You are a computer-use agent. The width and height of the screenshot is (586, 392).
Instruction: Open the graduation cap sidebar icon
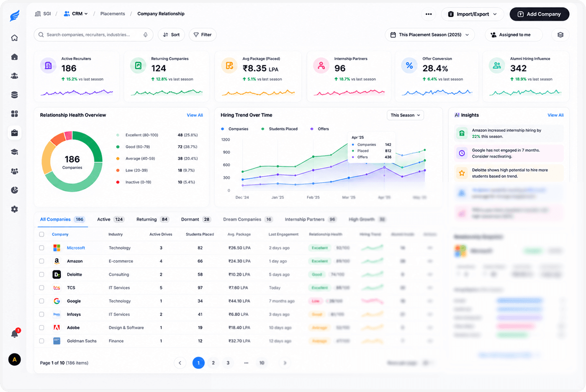[x=14, y=152]
